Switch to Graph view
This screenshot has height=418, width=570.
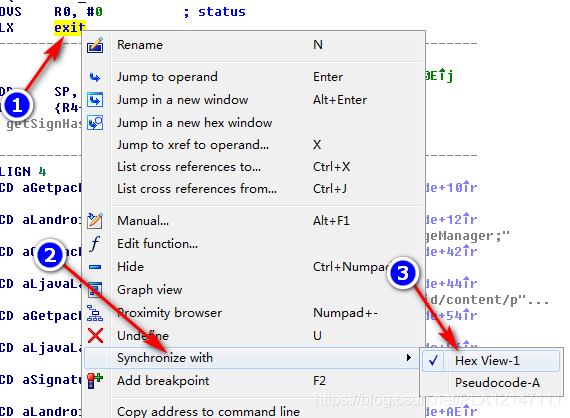coord(253,290)
